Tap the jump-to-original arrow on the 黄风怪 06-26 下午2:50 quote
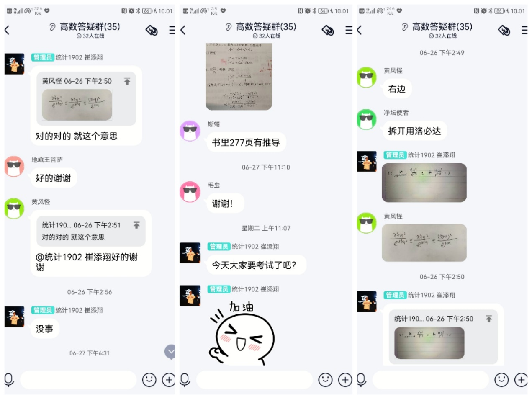This screenshot has width=532, height=399. 127,81
